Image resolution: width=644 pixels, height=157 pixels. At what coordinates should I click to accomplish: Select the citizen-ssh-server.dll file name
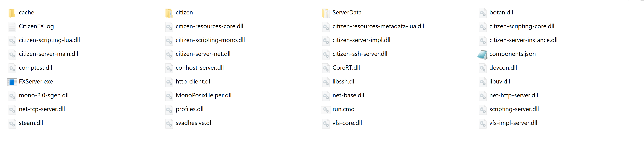(360, 54)
